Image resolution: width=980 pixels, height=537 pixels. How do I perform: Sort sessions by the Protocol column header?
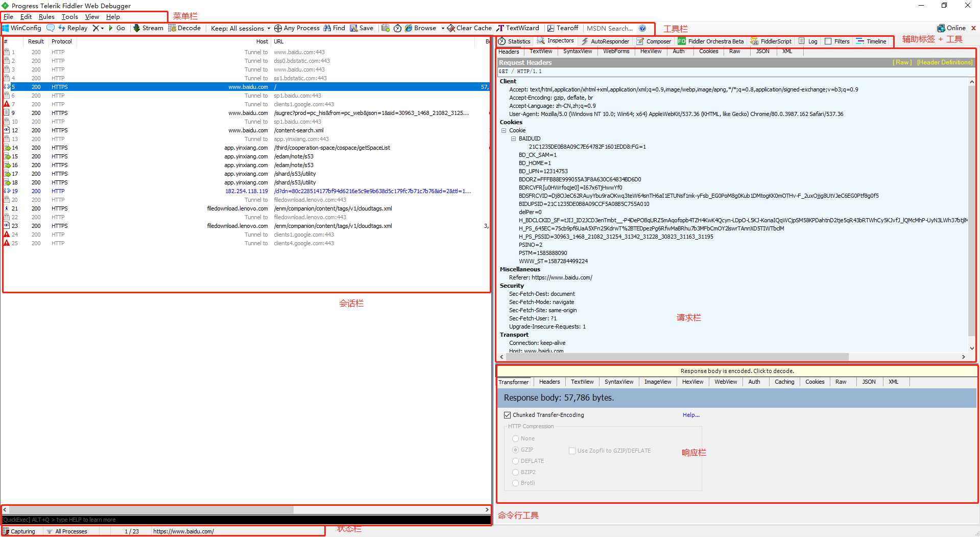click(x=62, y=41)
